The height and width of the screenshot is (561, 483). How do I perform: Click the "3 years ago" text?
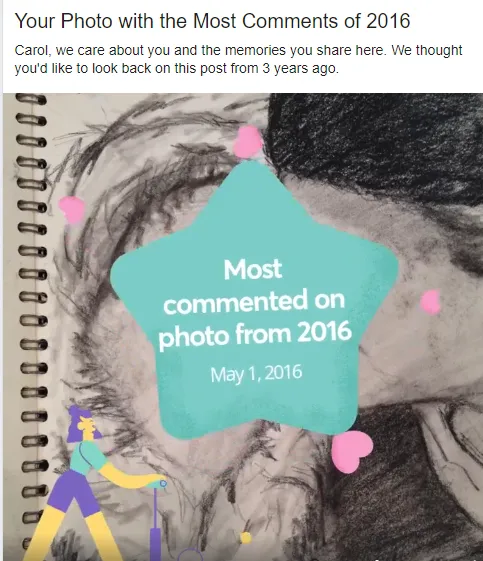pyautogui.click(x=300, y=68)
